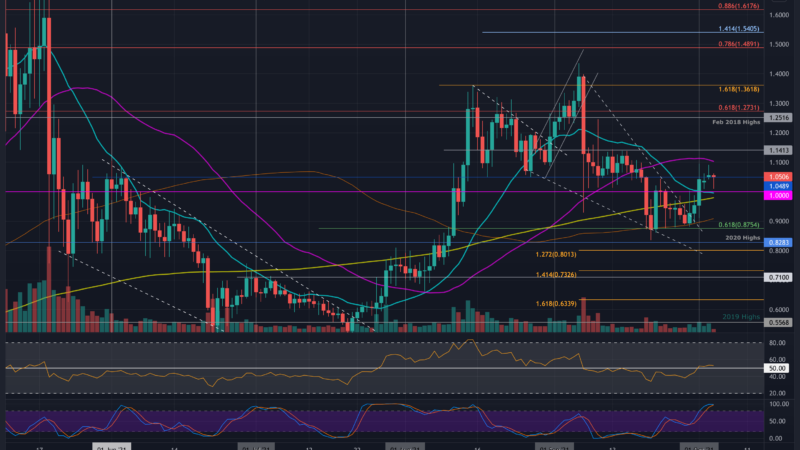Click the 1.1413 price tag

pyautogui.click(x=778, y=150)
